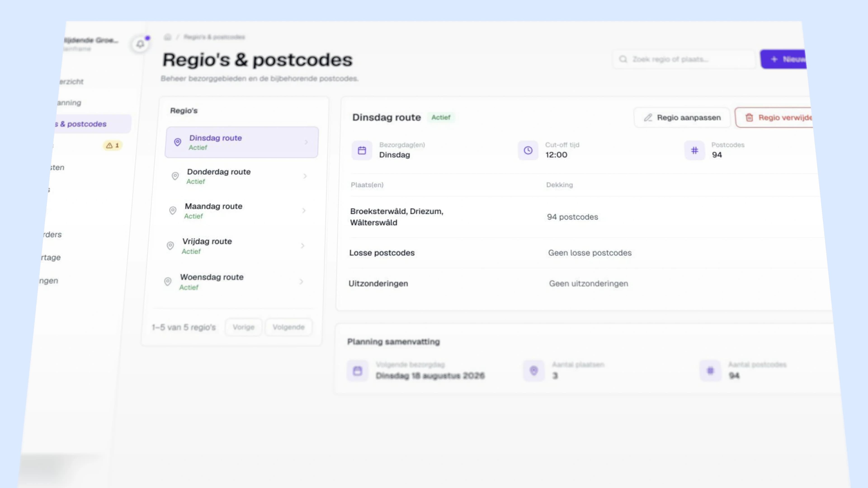The width and height of the screenshot is (868, 488).
Task: Open the Overzicht sidebar item
Action: tap(71, 82)
